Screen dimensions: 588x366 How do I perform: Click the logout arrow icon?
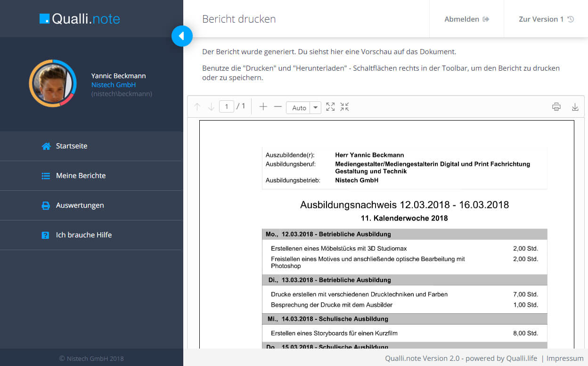pos(486,19)
